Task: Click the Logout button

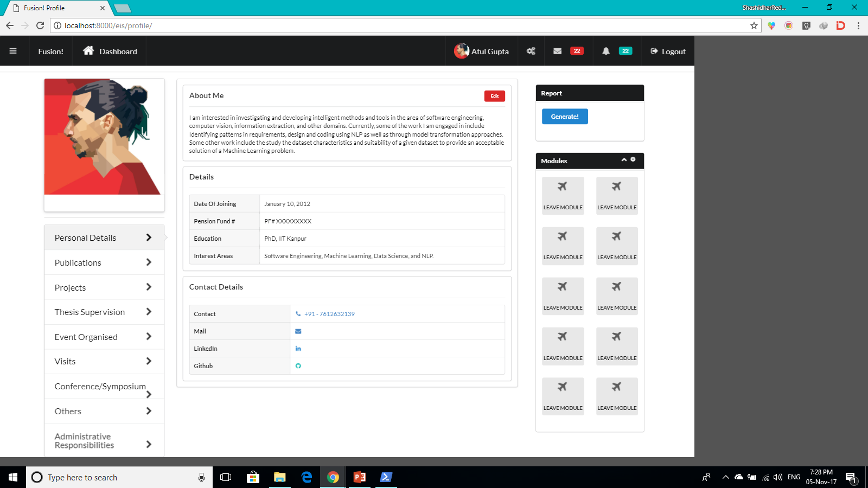Action: point(668,52)
